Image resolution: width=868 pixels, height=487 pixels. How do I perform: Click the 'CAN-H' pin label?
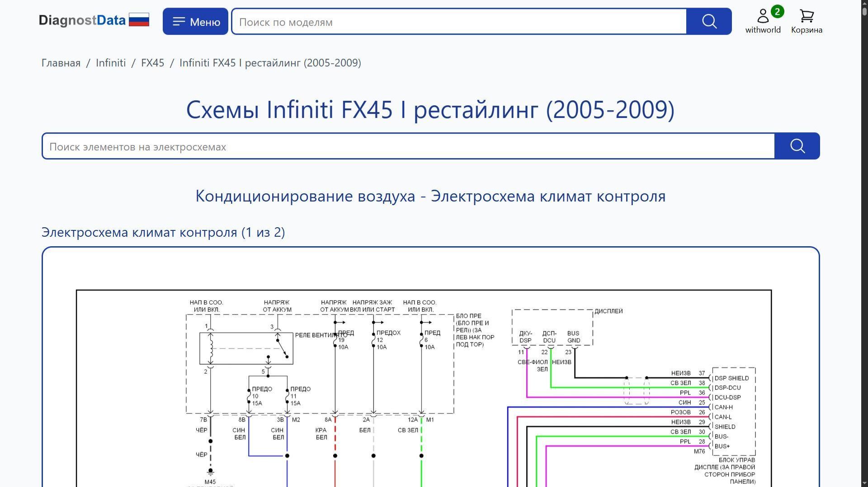[x=723, y=407]
